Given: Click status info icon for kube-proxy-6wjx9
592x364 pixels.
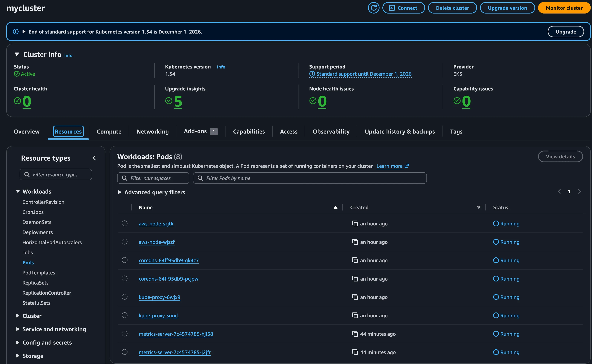Looking at the screenshot, I should coord(496,297).
